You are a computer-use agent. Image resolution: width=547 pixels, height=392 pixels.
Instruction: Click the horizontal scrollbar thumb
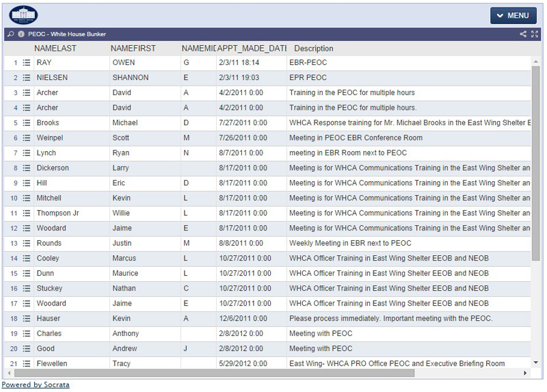[x=213, y=374]
